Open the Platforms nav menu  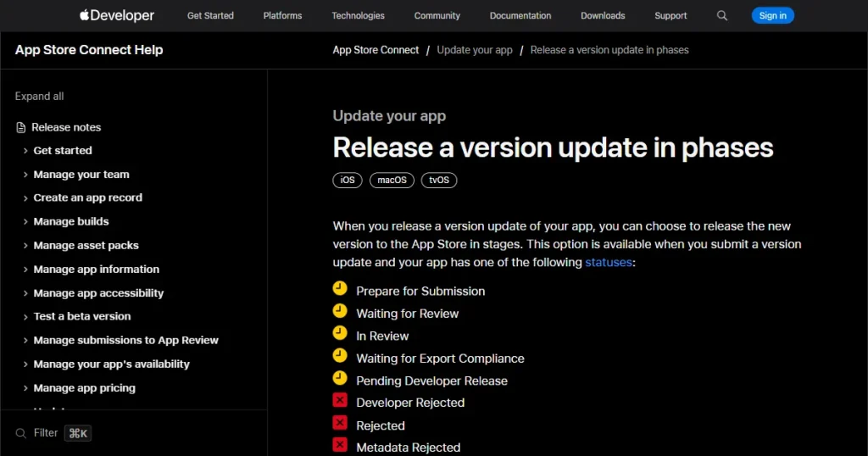click(x=282, y=15)
